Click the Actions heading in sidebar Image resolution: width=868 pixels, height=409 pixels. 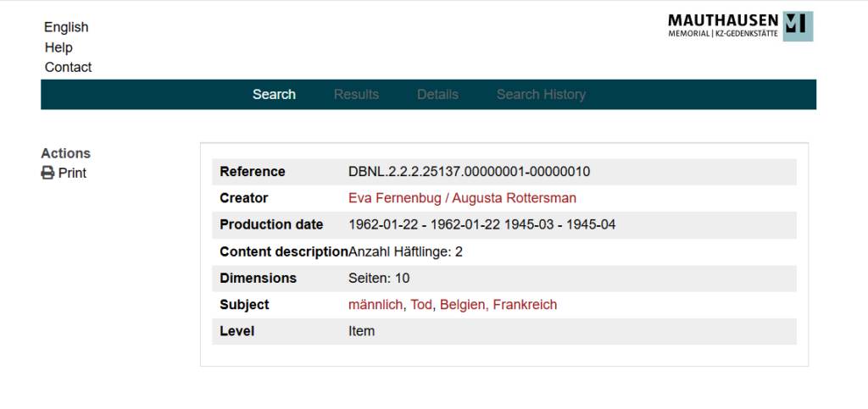coord(66,153)
